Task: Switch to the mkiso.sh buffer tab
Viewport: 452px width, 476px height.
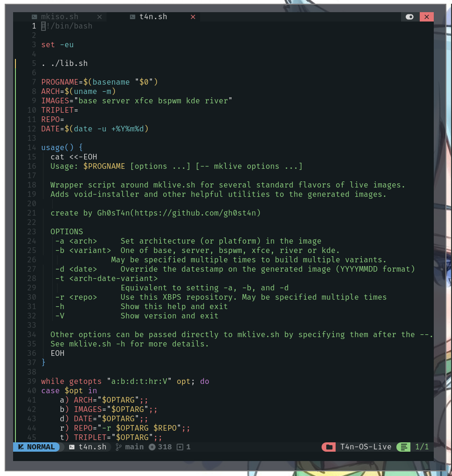Action: coord(59,17)
